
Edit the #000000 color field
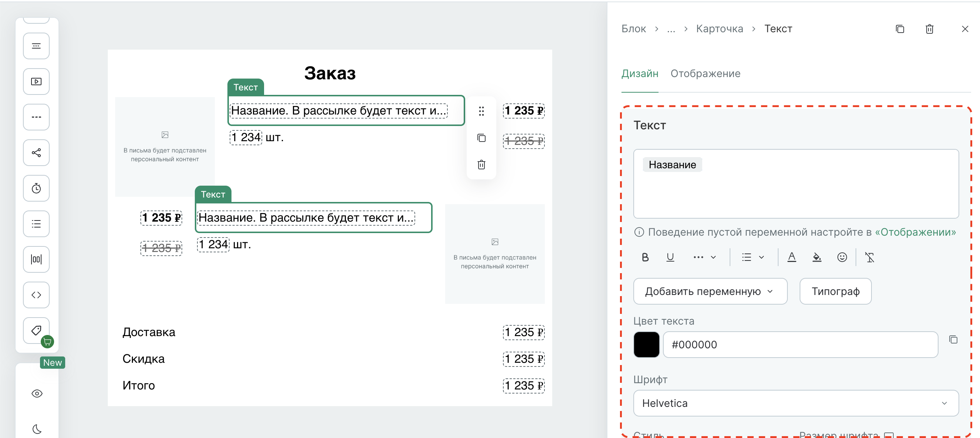pos(800,344)
